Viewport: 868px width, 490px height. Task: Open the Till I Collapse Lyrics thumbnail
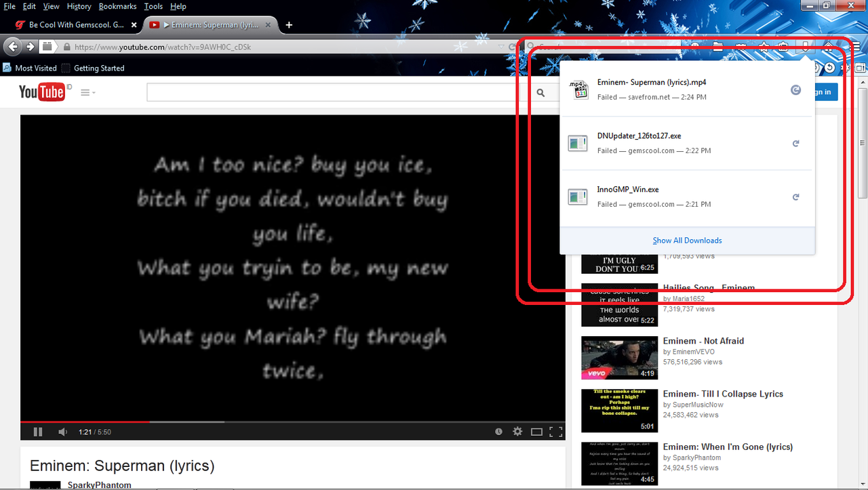pos(620,410)
